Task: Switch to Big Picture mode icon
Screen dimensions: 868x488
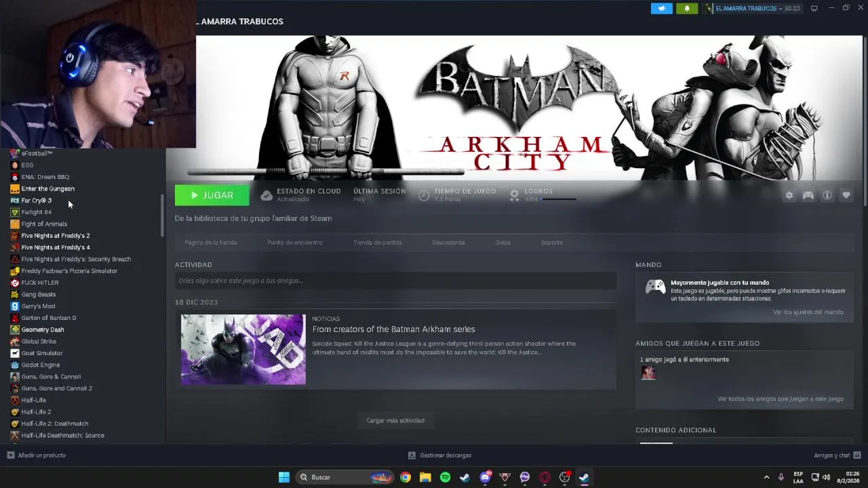Action: pyautogui.click(x=814, y=8)
